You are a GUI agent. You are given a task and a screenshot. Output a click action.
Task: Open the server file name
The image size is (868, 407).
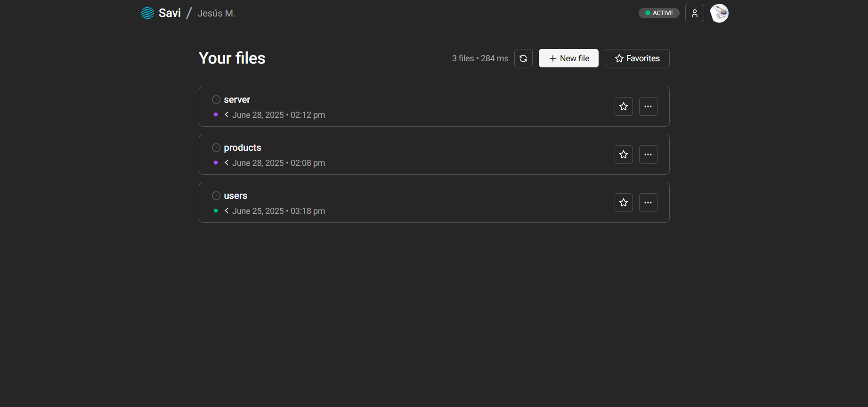click(x=237, y=99)
